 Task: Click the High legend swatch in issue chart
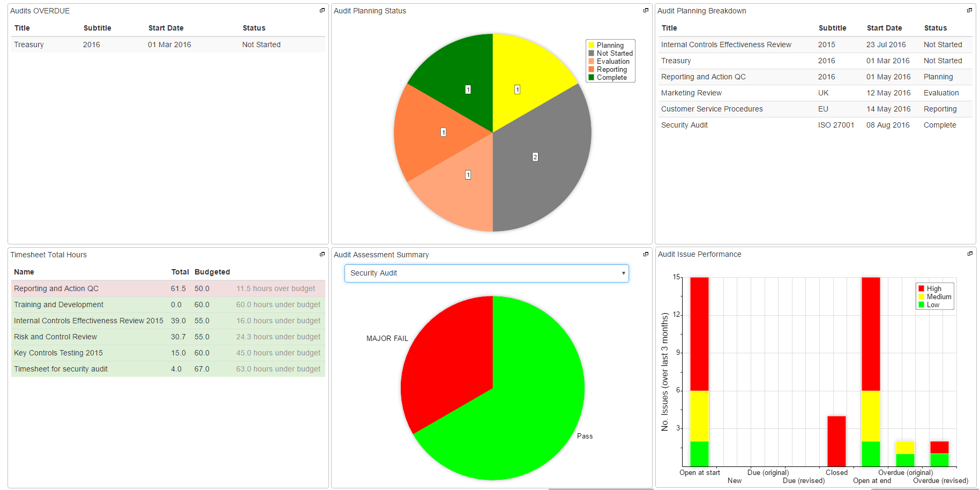pyautogui.click(x=921, y=288)
